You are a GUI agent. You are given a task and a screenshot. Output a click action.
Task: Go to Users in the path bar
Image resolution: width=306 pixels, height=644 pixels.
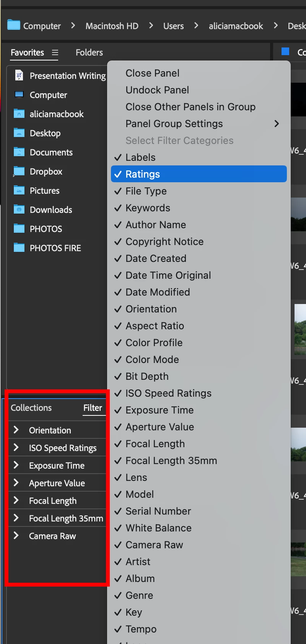click(x=173, y=26)
